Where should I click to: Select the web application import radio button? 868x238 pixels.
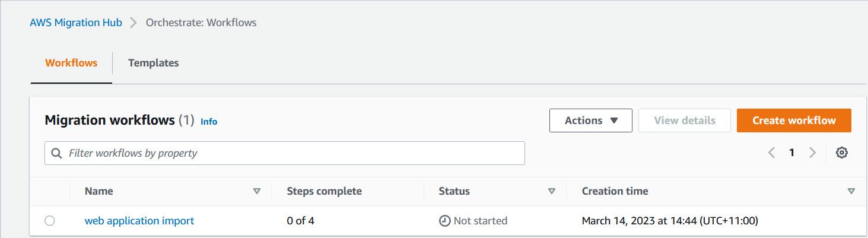click(50, 221)
